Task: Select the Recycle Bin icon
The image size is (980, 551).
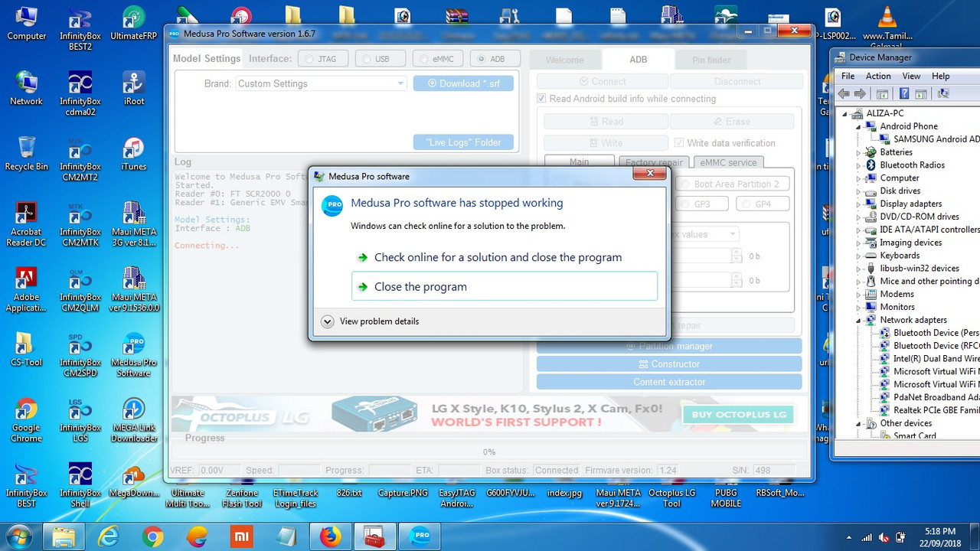Action: [x=26, y=154]
